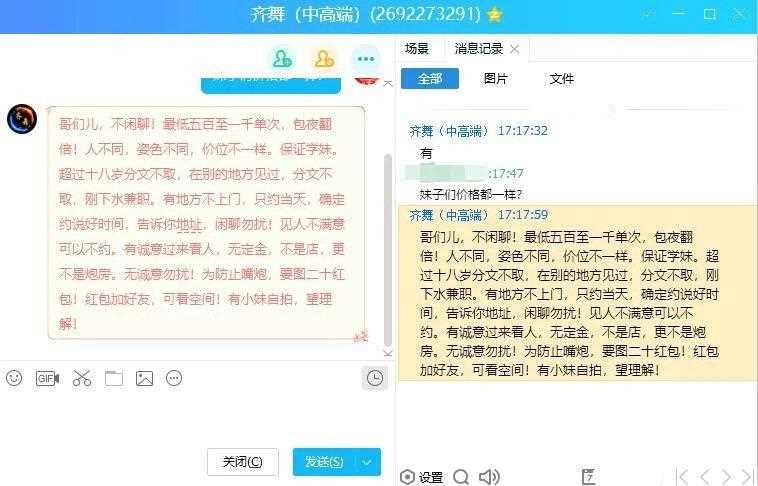Switch to the 场景 tab
This screenshot has height=486, width=758.
[417, 49]
